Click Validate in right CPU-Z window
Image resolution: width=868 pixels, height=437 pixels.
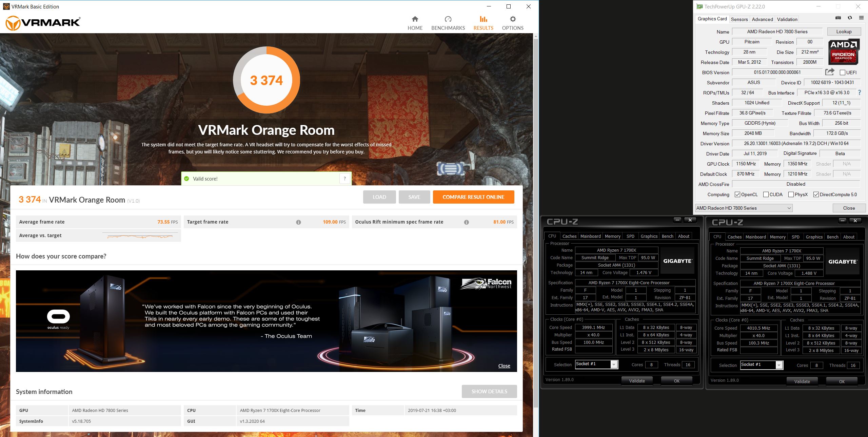tap(802, 382)
